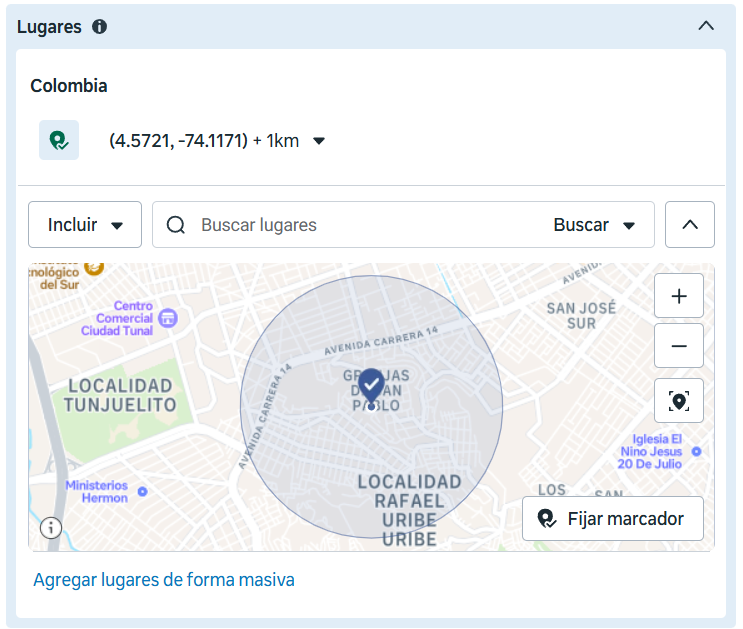Click the magnifier icon in search field
The width and height of the screenshot is (743, 629).
tap(176, 225)
